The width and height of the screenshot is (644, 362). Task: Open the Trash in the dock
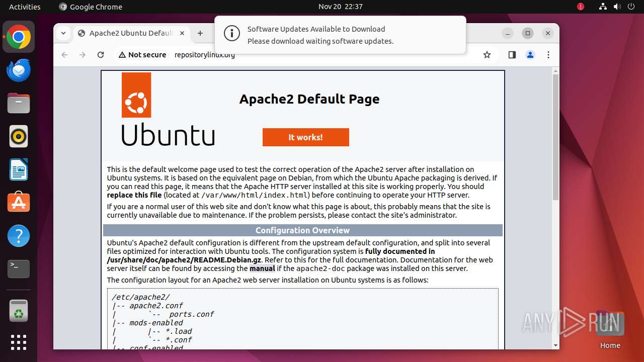(x=19, y=310)
